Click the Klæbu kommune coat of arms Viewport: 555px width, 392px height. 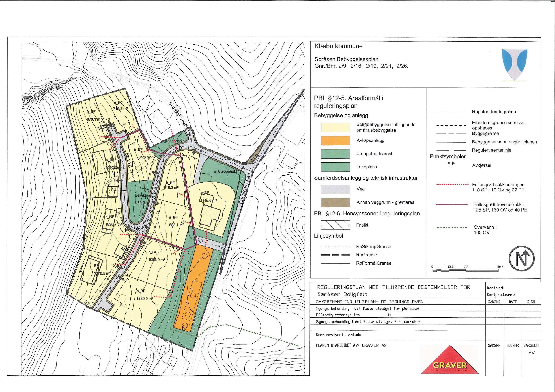(x=515, y=65)
